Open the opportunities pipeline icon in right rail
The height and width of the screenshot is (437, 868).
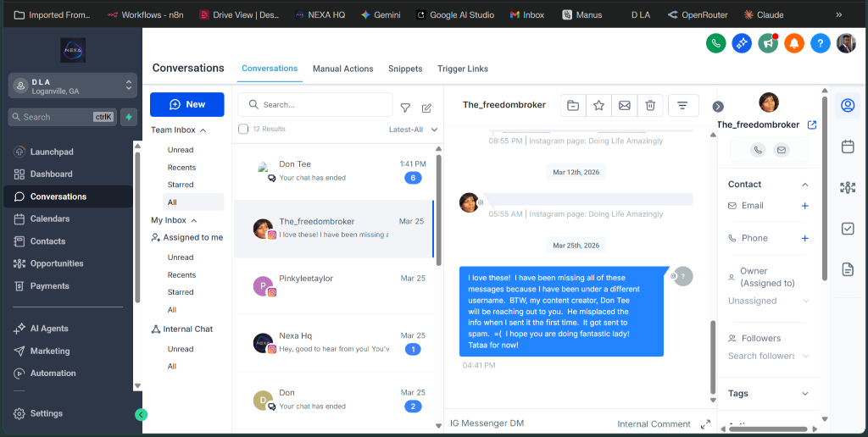point(848,187)
